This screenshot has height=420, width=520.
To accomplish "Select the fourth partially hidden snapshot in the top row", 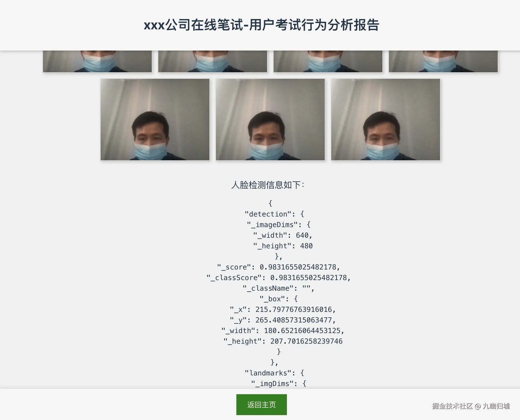I will click(x=443, y=61).
